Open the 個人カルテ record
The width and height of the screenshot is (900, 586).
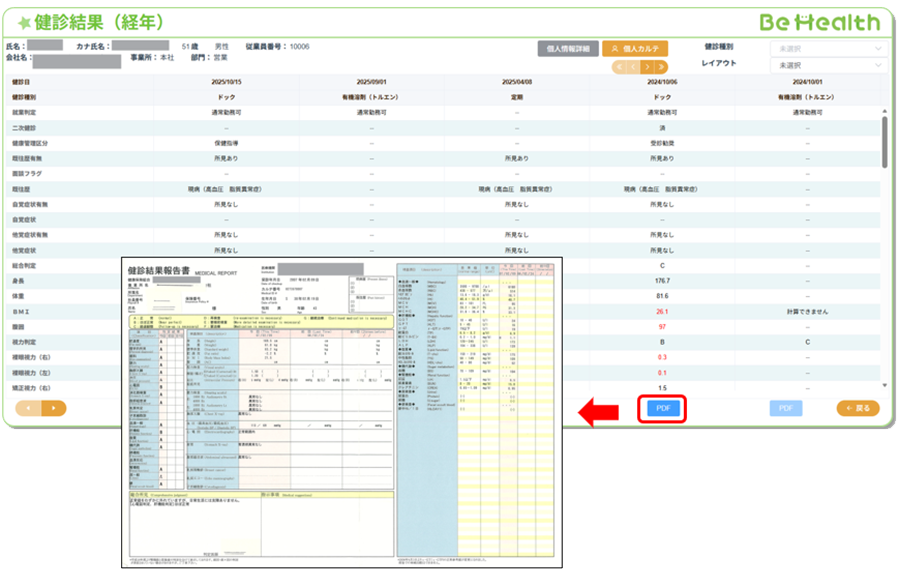(635, 48)
